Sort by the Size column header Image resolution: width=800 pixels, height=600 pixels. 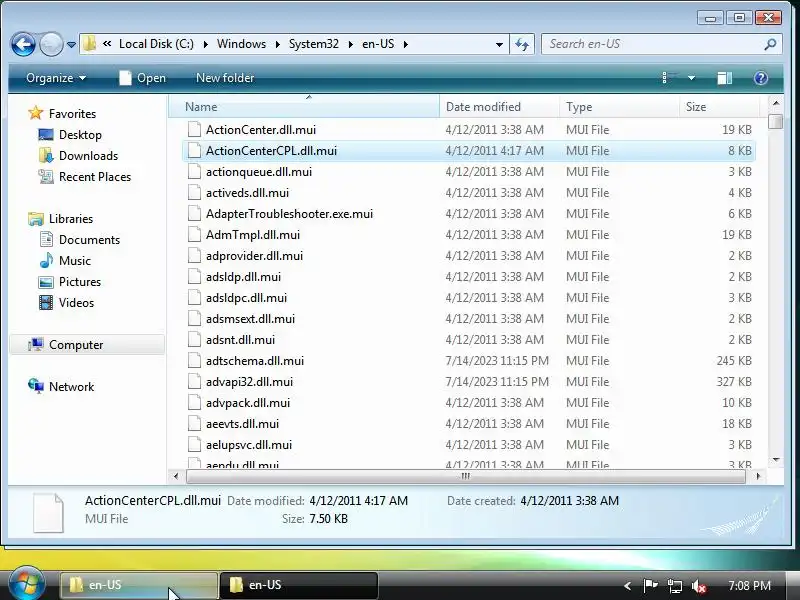point(719,107)
